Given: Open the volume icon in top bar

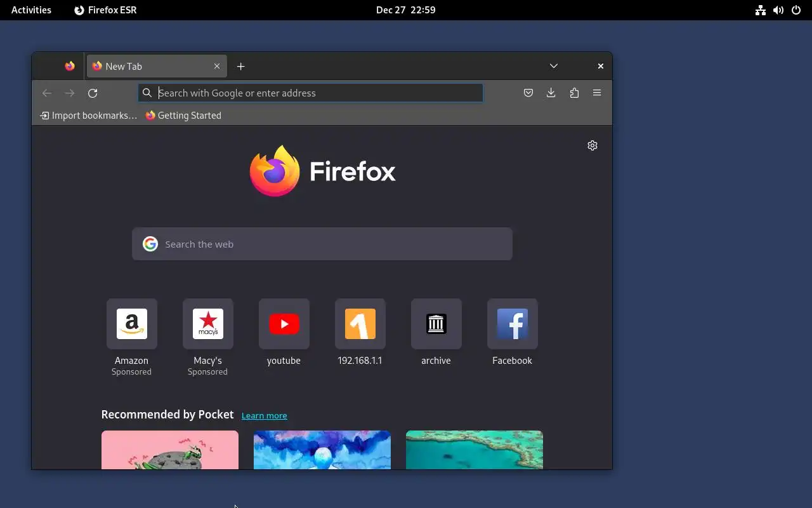Looking at the screenshot, I should point(778,10).
